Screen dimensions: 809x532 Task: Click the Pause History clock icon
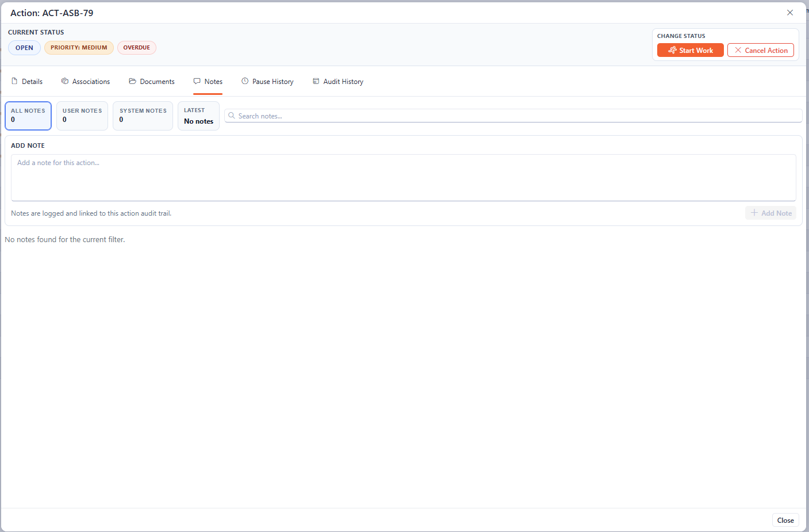click(245, 81)
